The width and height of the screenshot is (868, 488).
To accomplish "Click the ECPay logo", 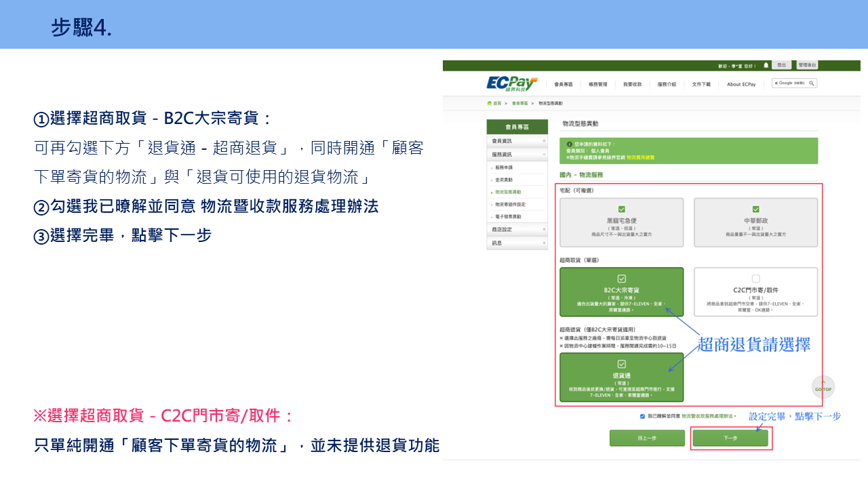I will pos(512,83).
